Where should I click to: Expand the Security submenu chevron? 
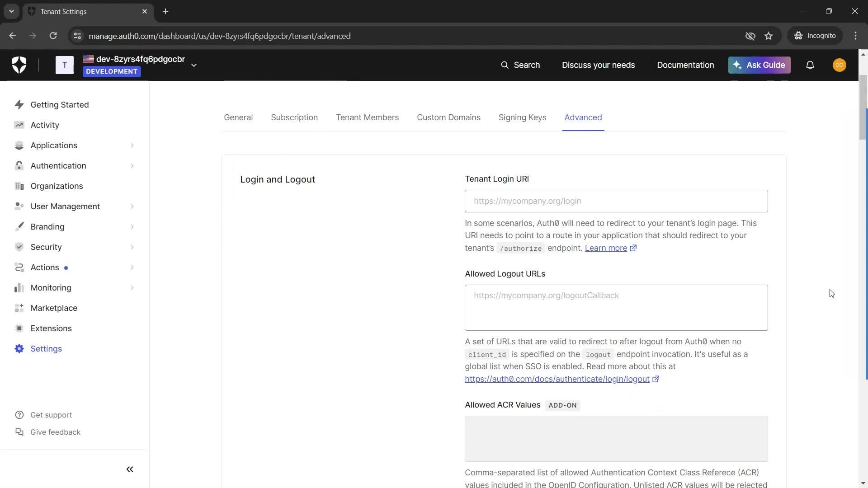pos(132,247)
